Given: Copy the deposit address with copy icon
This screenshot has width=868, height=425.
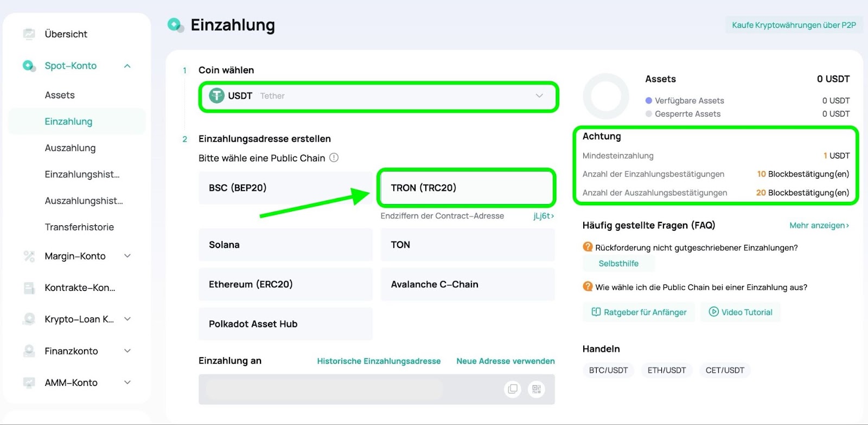Looking at the screenshot, I should (x=513, y=389).
